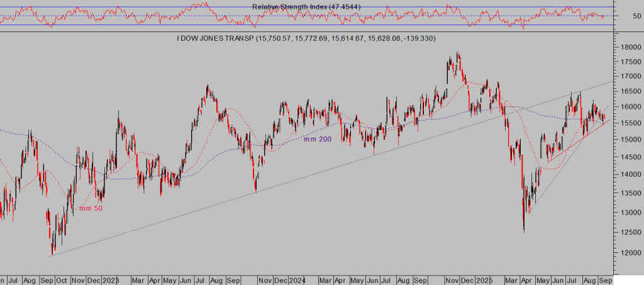Click the 15500 price axis label
This screenshot has width=644, height=285.
click(631, 123)
